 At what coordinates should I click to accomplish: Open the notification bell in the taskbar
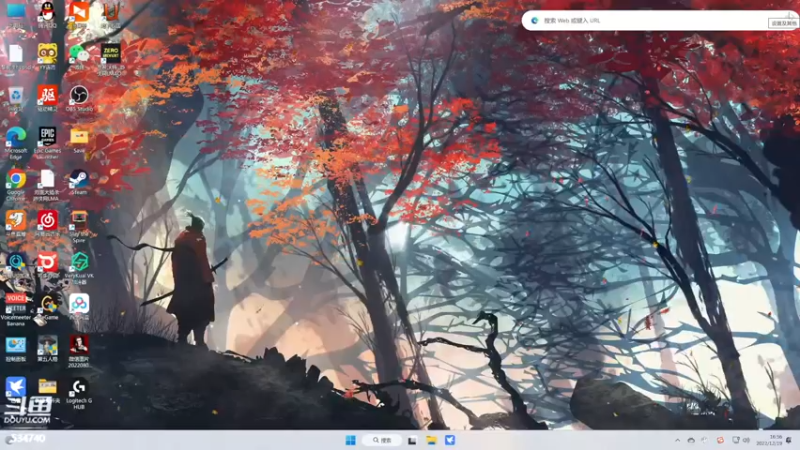point(789,440)
